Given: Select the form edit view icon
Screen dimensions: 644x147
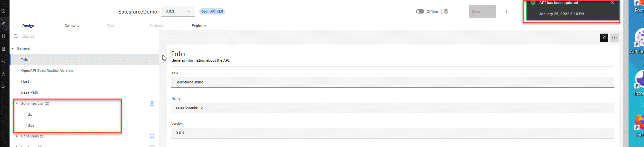Looking at the screenshot, I should pos(604,38).
